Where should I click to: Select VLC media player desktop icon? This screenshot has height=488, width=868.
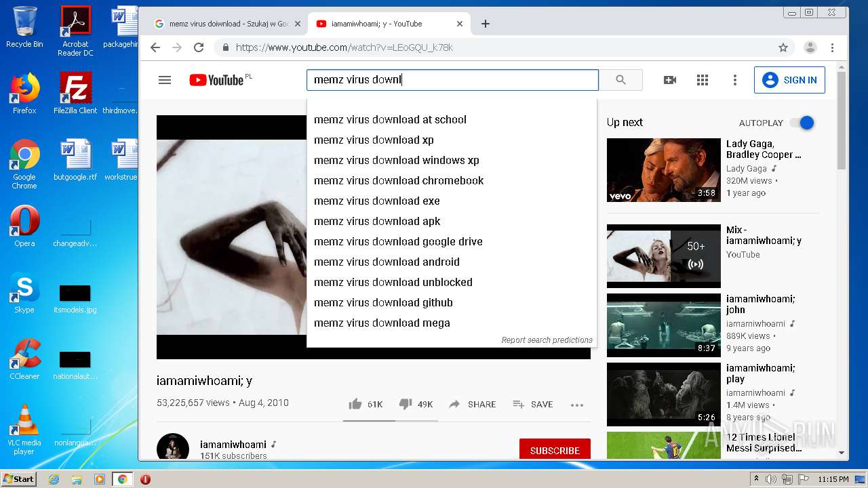point(24,430)
